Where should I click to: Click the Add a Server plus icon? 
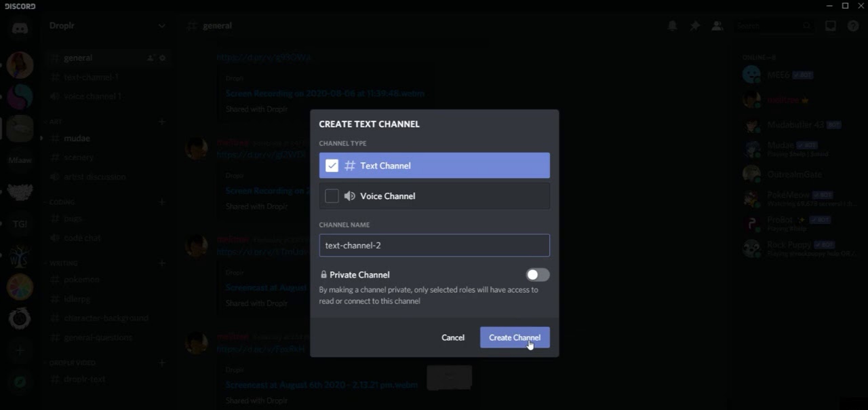[20, 351]
